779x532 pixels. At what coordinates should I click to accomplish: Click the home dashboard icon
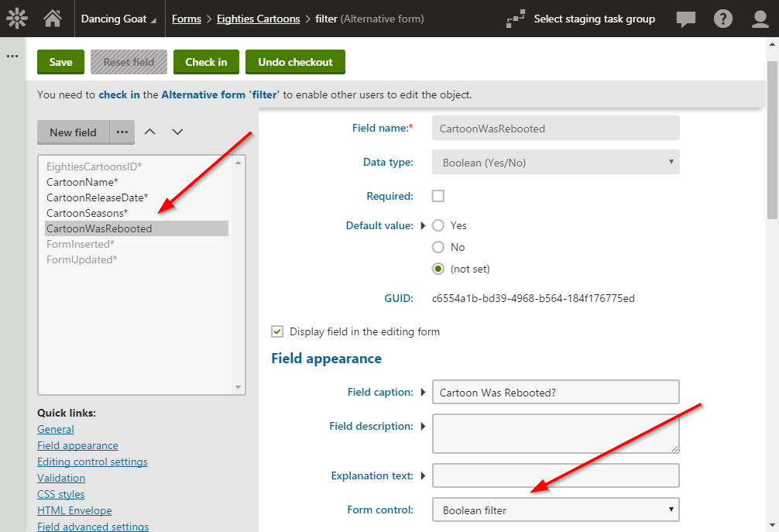tap(51, 17)
